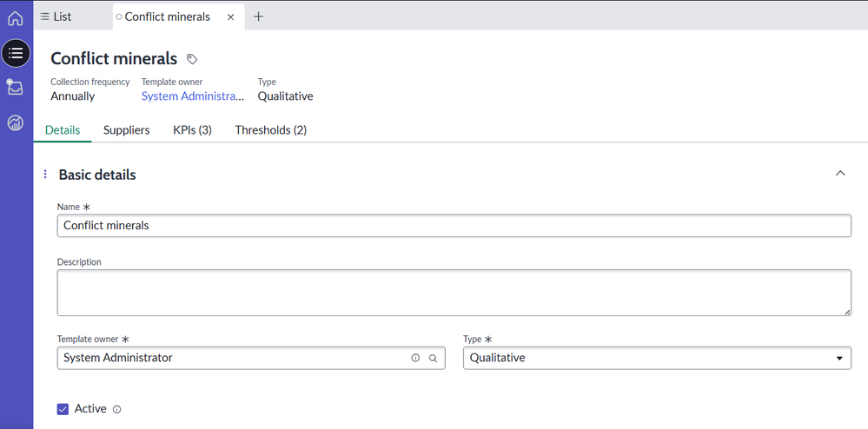Add a new tab with plus button
The width and height of the screenshot is (868, 429).
click(x=258, y=16)
